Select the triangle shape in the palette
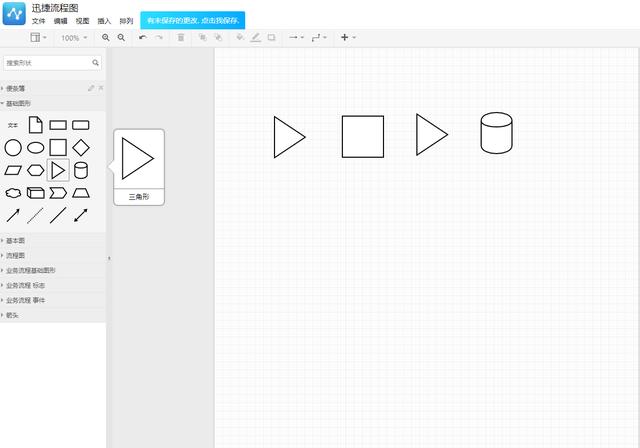This screenshot has width=640, height=448. 58,170
